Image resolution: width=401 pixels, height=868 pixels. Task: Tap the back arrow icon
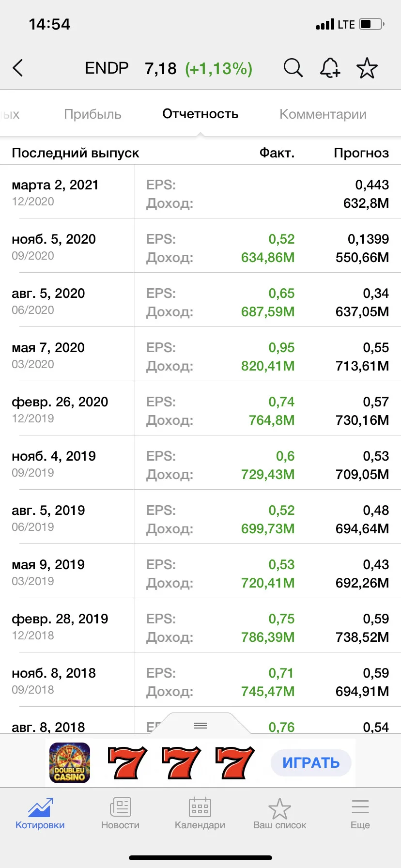pos(18,68)
